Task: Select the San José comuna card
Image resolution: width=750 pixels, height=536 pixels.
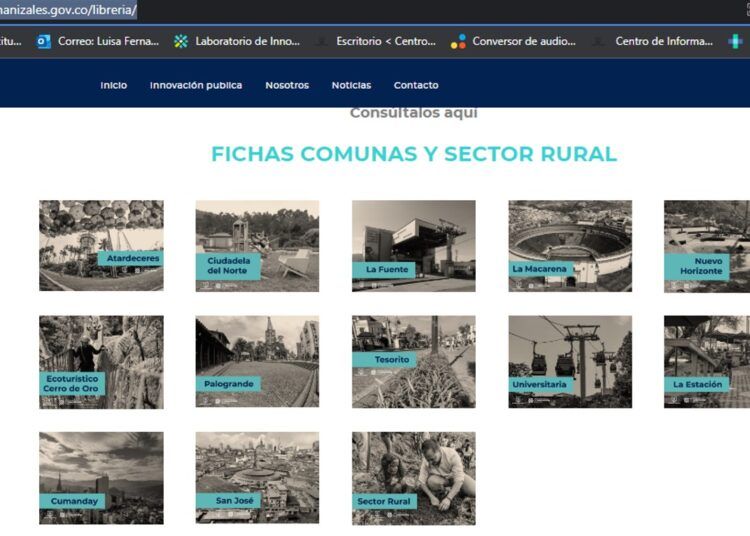Action: [x=257, y=478]
